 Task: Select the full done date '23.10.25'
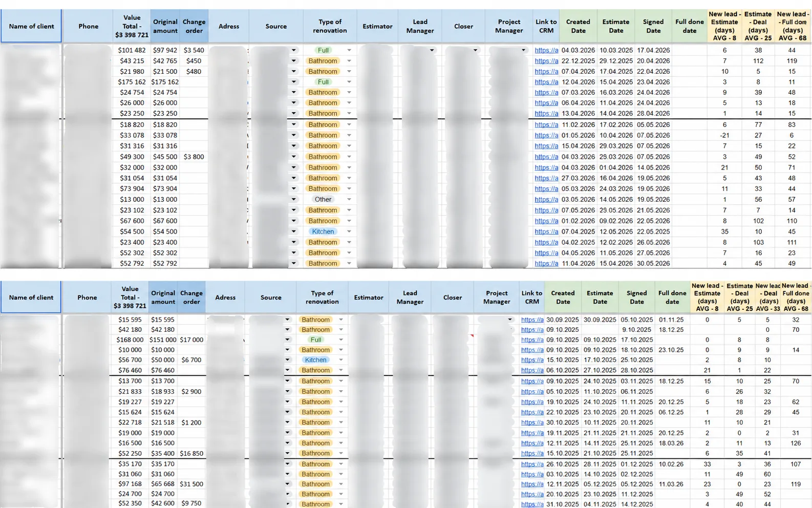click(672, 350)
